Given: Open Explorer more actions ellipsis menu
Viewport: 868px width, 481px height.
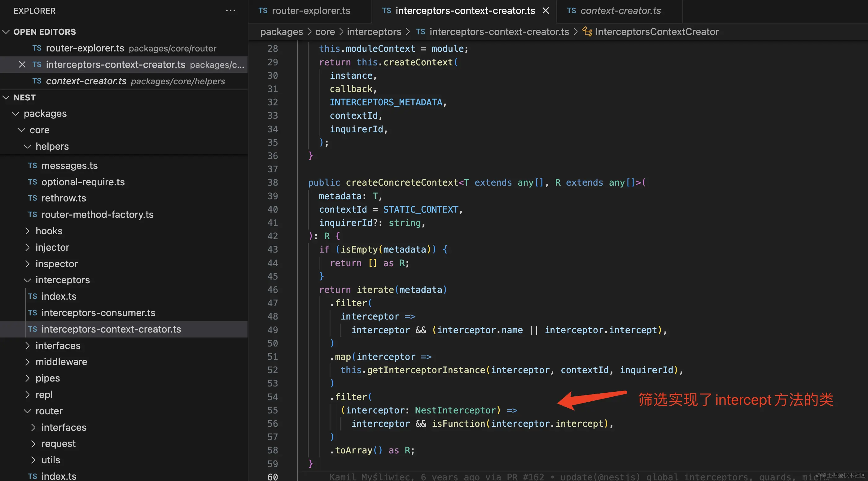Looking at the screenshot, I should [230, 11].
